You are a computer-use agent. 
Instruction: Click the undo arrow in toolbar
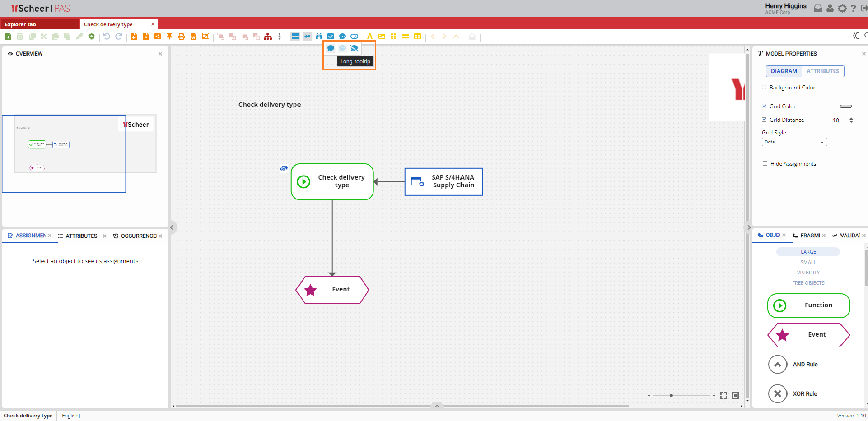107,37
